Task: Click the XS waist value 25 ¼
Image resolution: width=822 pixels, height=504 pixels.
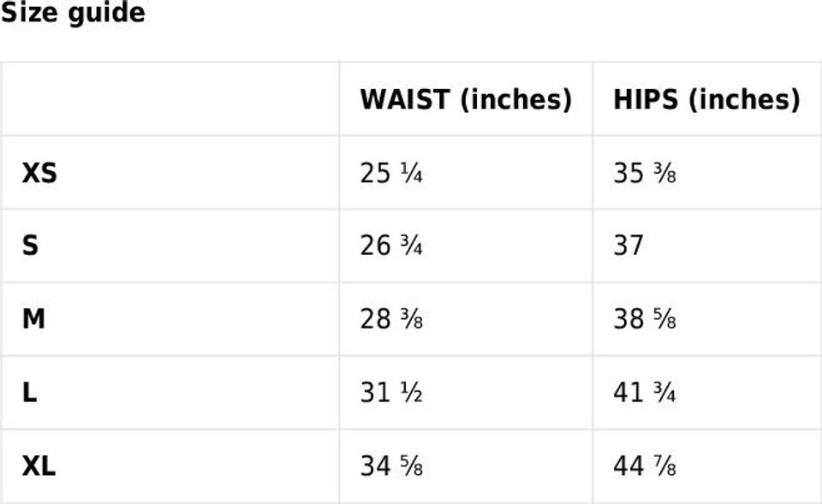Action: [x=391, y=174]
